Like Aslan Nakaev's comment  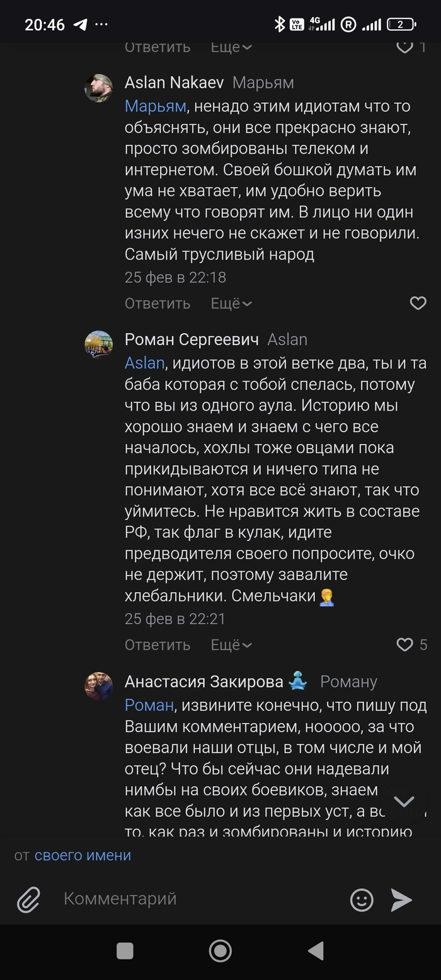[x=418, y=303]
